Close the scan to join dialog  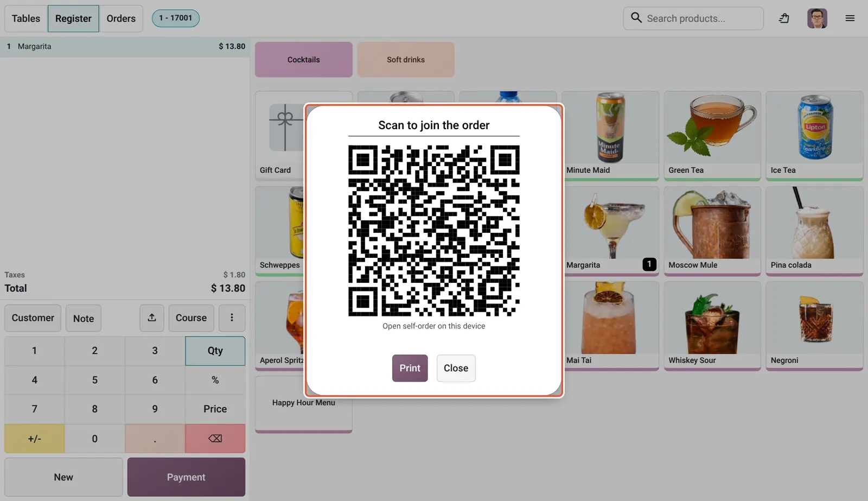[x=456, y=368]
